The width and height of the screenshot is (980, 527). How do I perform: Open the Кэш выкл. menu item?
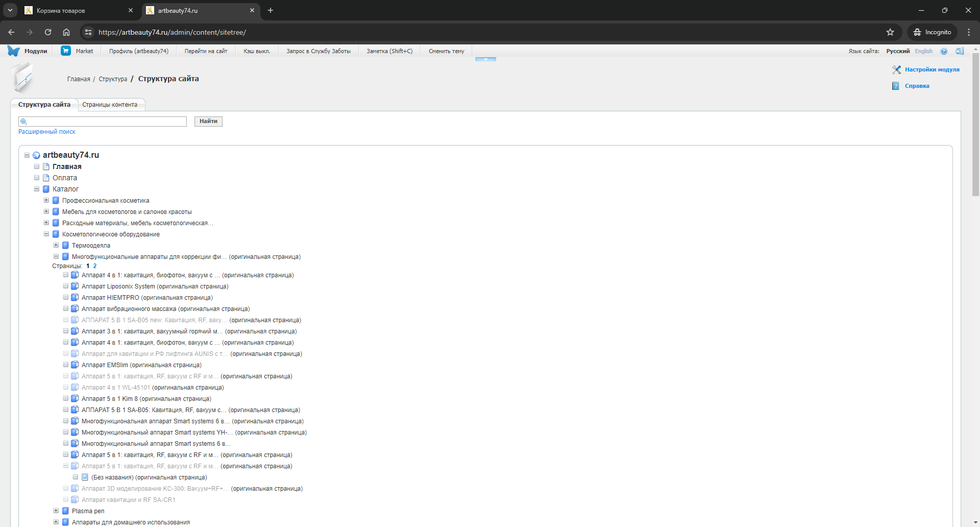click(257, 51)
